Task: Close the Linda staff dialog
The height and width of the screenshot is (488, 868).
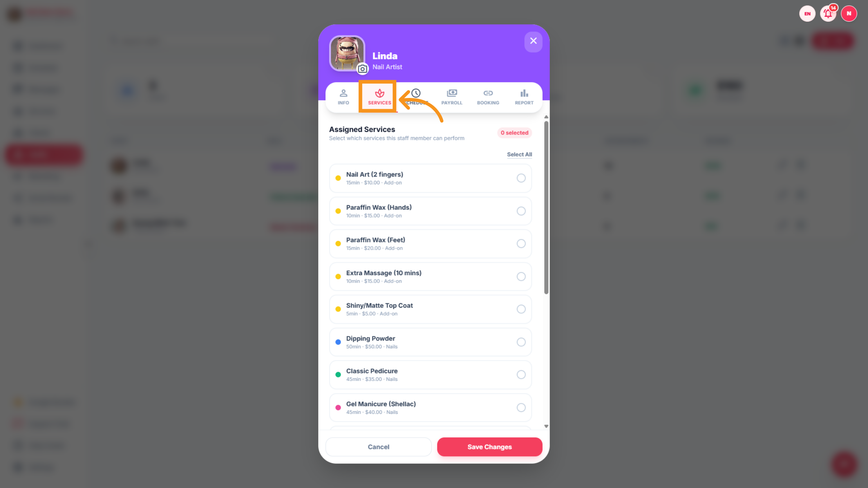Action: [x=533, y=41]
